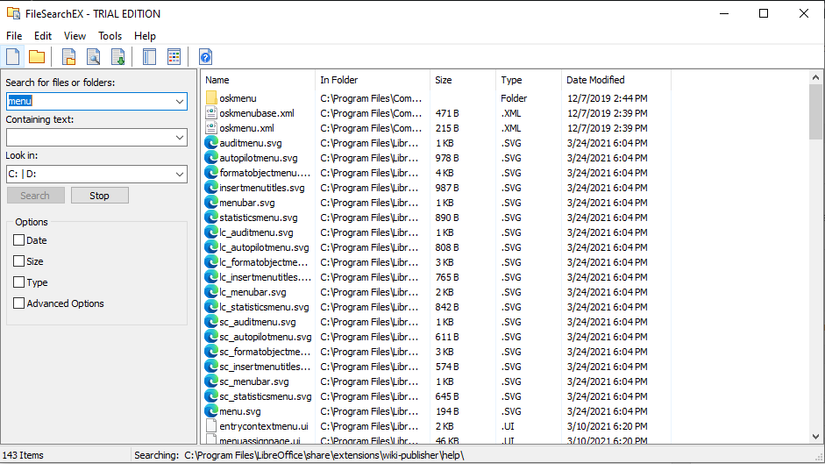Viewport: 825px width, 464px height.
Task: Click the export document with green arrow icon
Action: pyautogui.click(x=118, y=56)
